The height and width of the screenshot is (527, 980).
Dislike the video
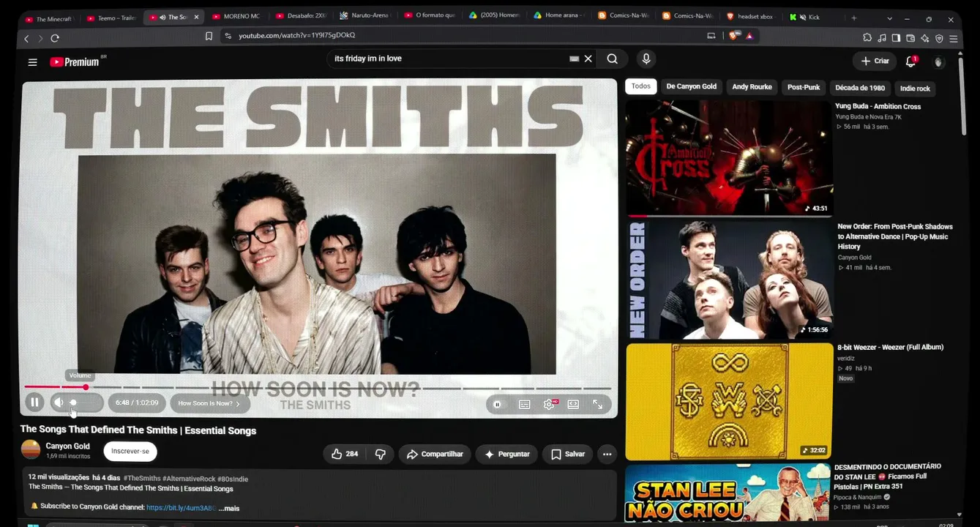tap(380, 454)
